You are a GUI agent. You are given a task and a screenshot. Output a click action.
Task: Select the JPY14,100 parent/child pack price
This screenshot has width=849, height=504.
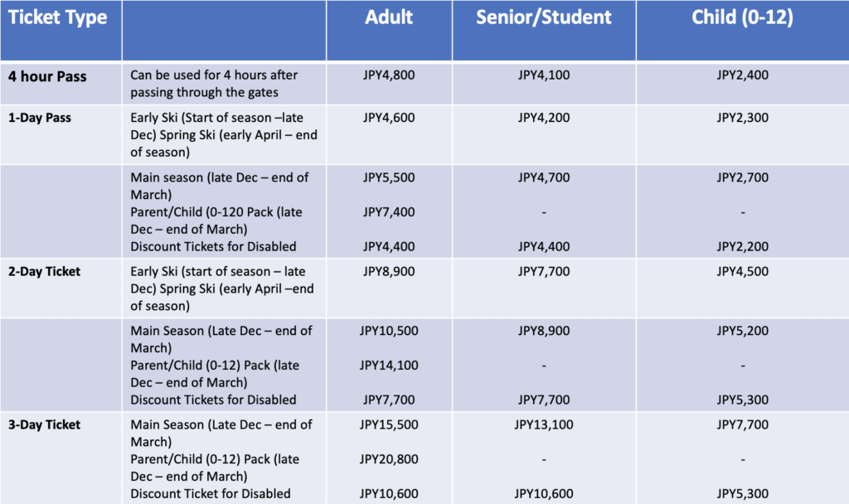(x=389, y=365)
